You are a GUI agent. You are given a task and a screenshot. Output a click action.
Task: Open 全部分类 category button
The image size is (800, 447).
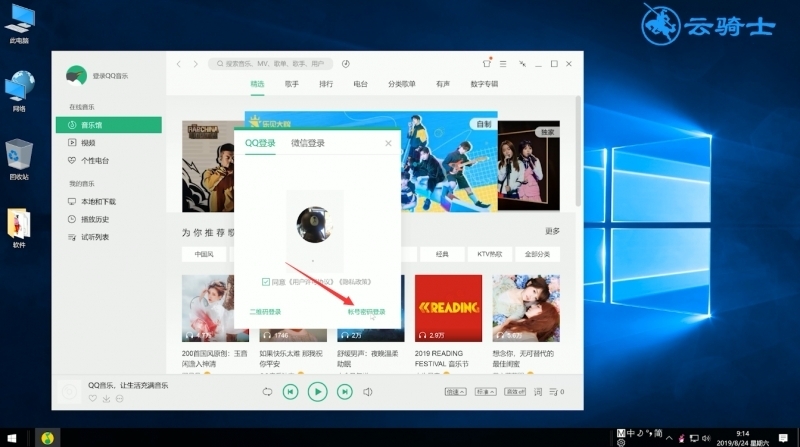pos(537,254)
